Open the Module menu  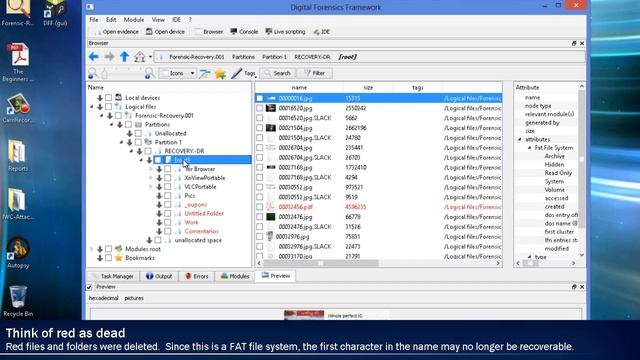tap(134, 20)
